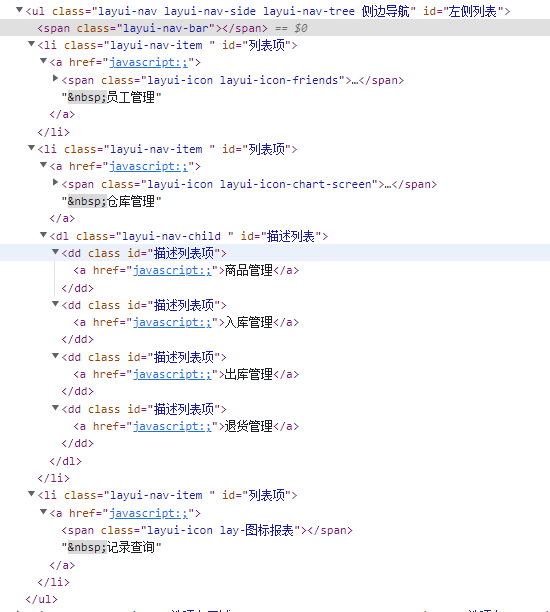Collapse the li node containing 记录查询

[31, 494]
